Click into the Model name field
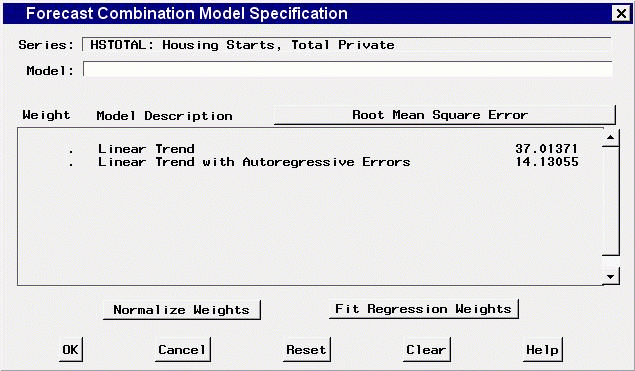 347,69
